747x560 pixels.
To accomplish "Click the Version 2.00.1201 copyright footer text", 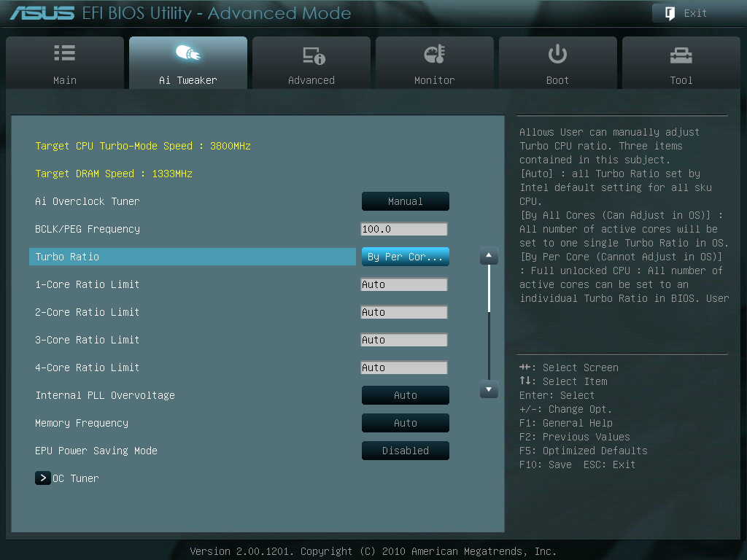I will [x=373, y=551].
